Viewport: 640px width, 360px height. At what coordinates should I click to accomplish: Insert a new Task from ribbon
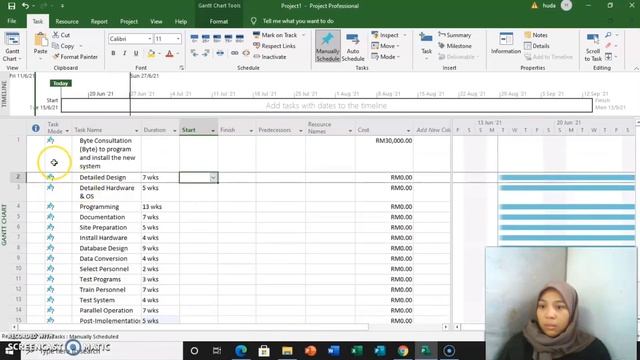[426, 46]
